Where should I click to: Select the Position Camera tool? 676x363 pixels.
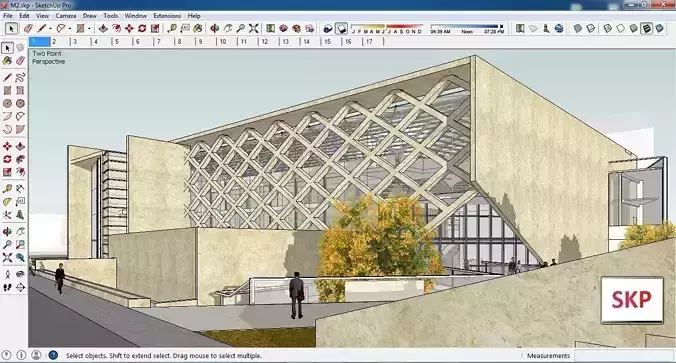tap(7, 275)
